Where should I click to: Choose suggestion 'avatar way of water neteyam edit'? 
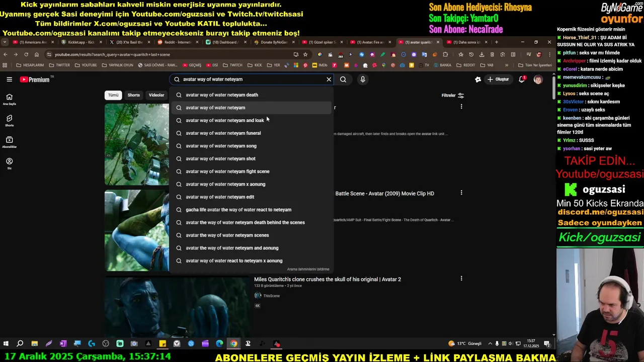coord(251,197)
